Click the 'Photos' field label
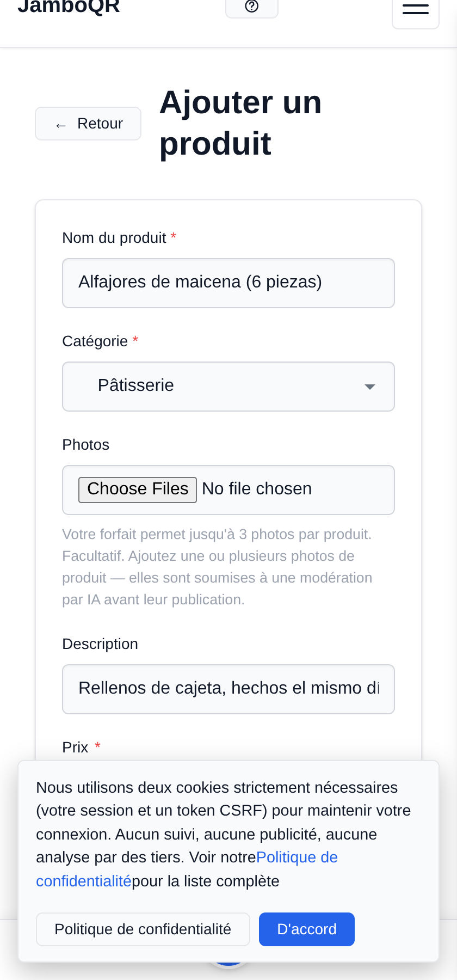457x980 pixels. 86,445
